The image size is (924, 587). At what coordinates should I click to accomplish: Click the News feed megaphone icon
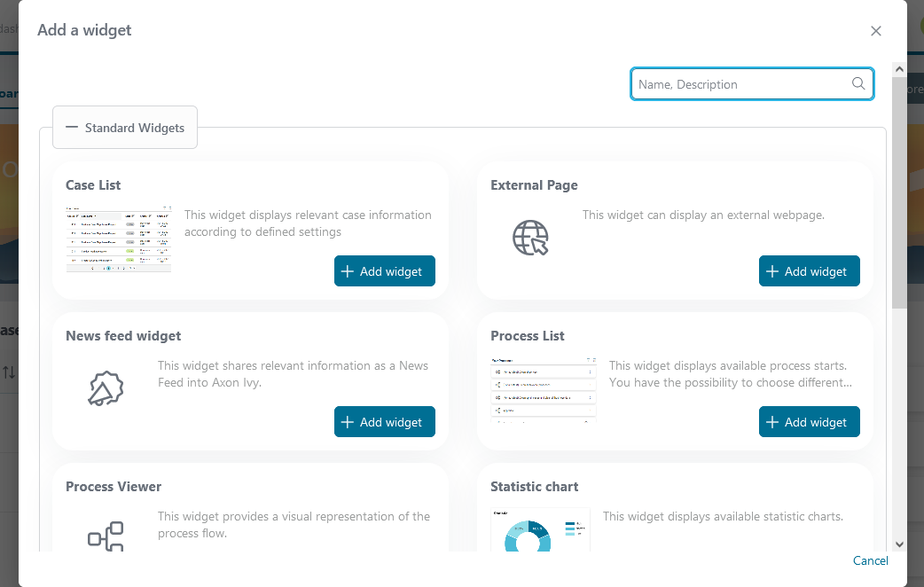click(x=106, y=388)
